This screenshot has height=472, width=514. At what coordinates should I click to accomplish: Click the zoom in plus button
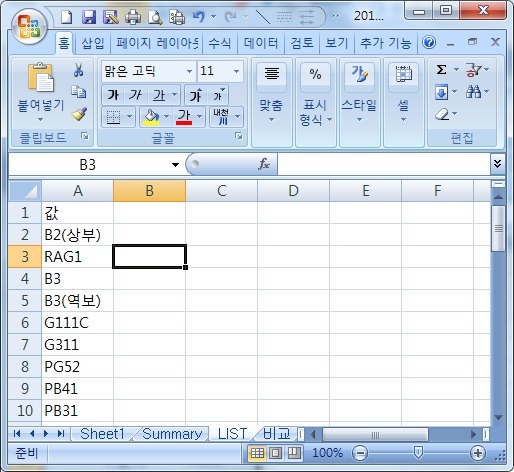[477, 453]
